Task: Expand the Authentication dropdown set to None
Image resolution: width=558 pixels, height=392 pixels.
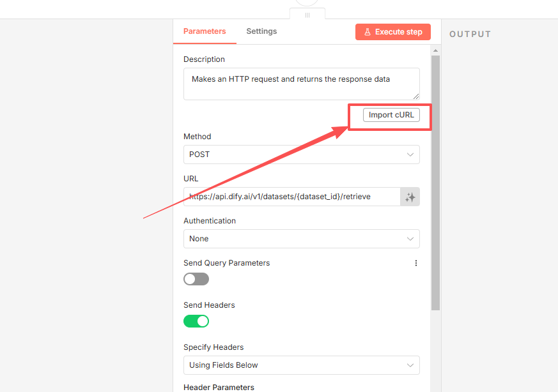Action: click(x=301, y=239)
